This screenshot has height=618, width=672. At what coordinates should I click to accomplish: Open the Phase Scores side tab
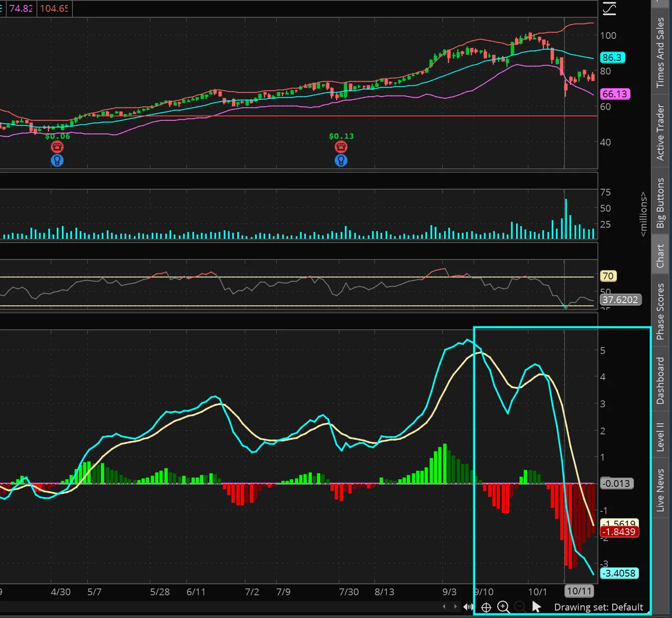660,312
